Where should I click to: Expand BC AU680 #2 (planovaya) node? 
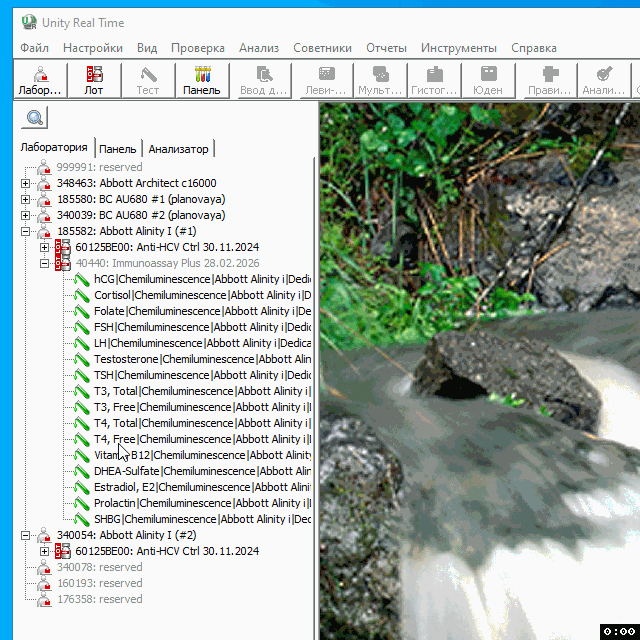point(26,216)
